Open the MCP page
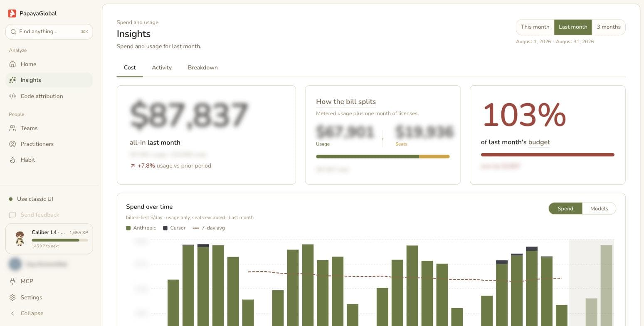 [49, 281]
